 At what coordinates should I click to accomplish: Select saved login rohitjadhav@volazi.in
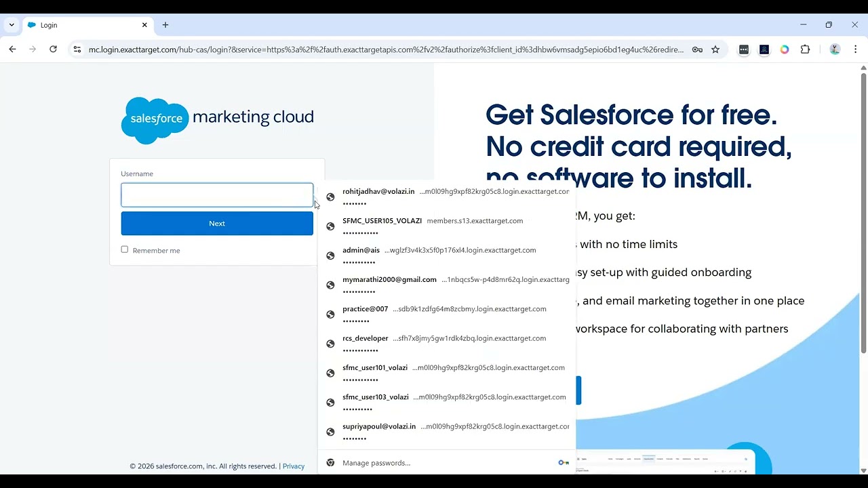click(447, 197)
